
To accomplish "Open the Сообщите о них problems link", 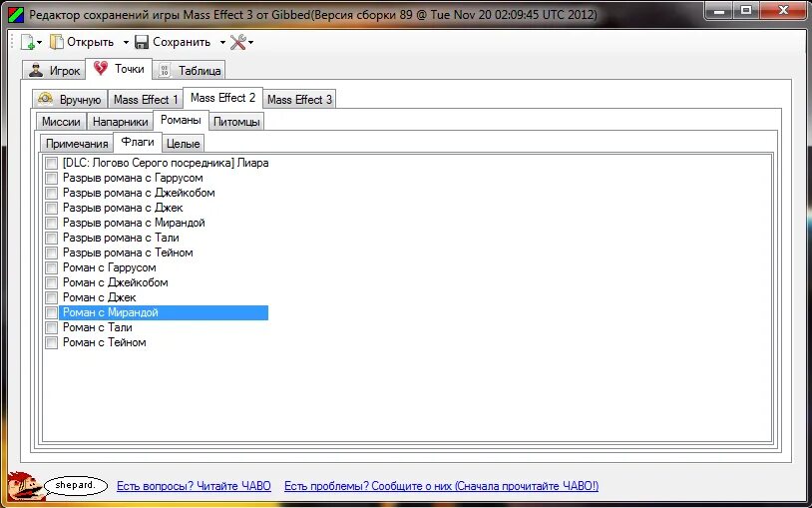I will click(441, 486).
